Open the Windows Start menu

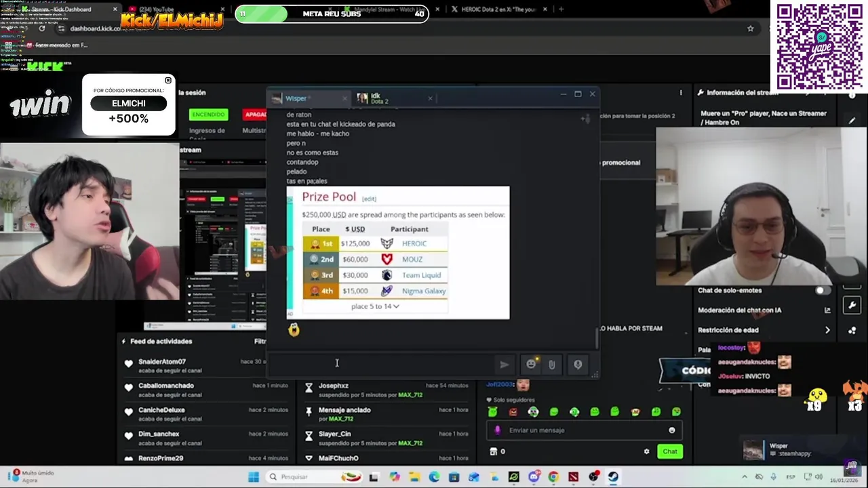pyautogui.click(x=254, y=476)
